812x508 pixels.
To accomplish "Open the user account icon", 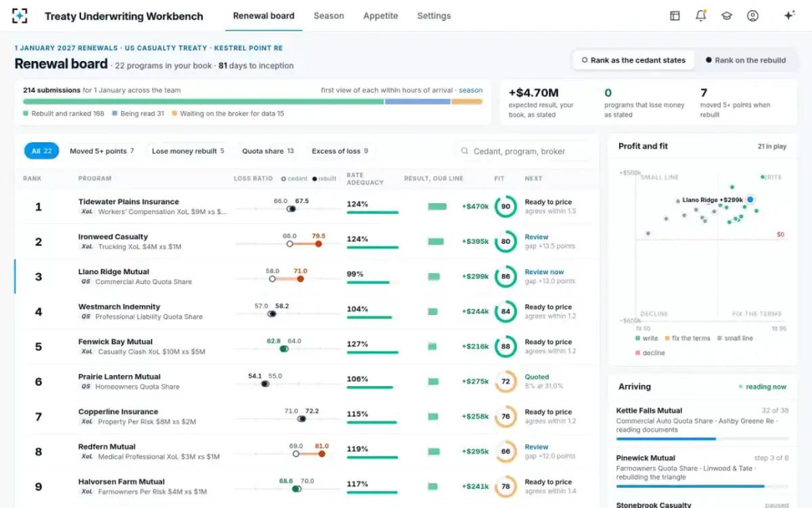I will click(752, 16).
